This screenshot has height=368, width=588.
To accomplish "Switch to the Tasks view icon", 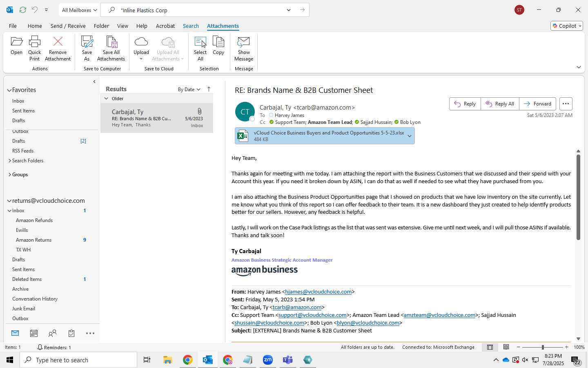I will pyautogui.click(x=71, y=333).
